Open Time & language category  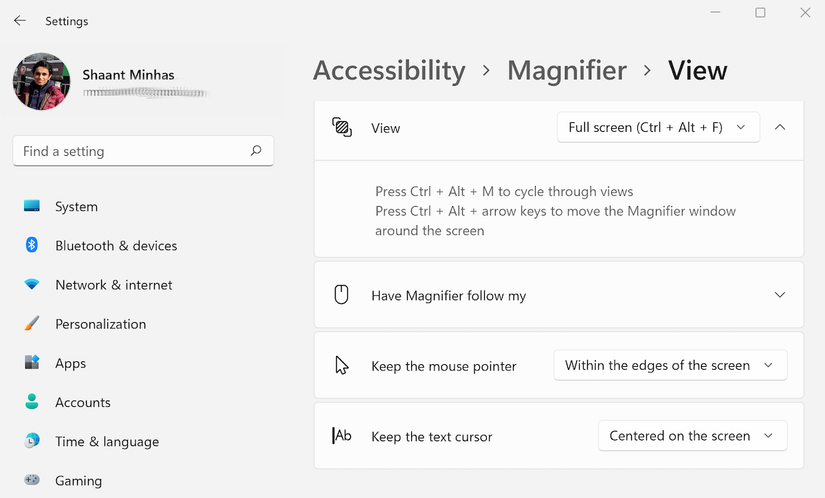(x=107, y=442)
